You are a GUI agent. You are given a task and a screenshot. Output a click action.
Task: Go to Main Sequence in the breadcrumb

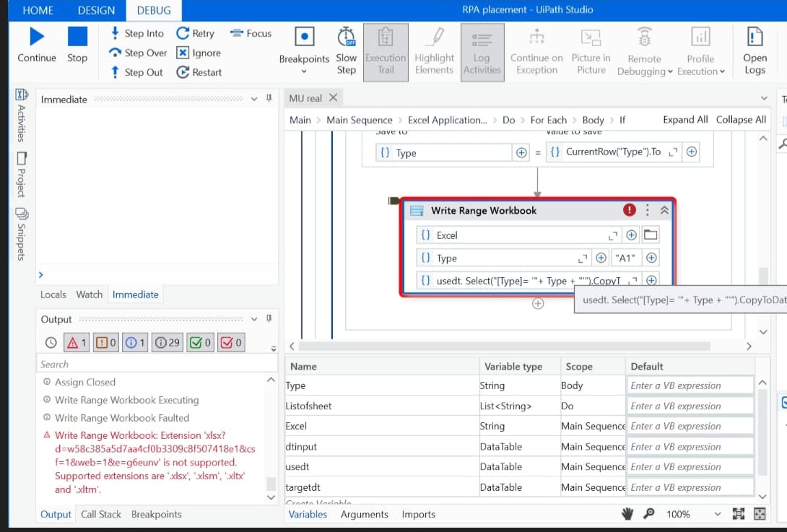[360, 120]
